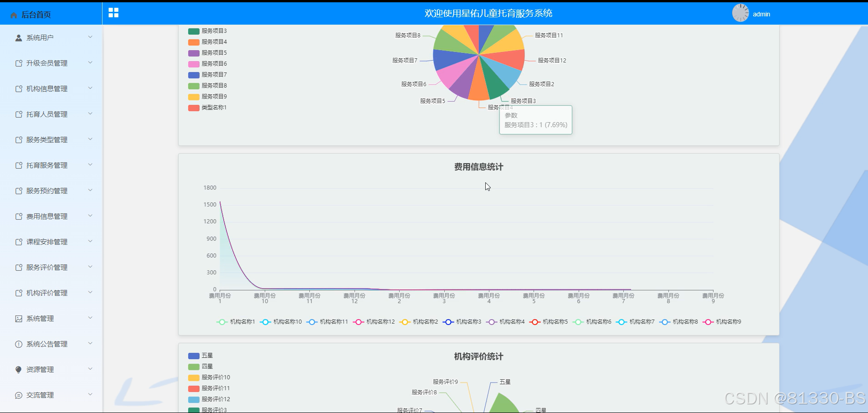Click the icon beside 服务评价管理
Viewport: 868px width, 413px height.
tap(19, 268)
